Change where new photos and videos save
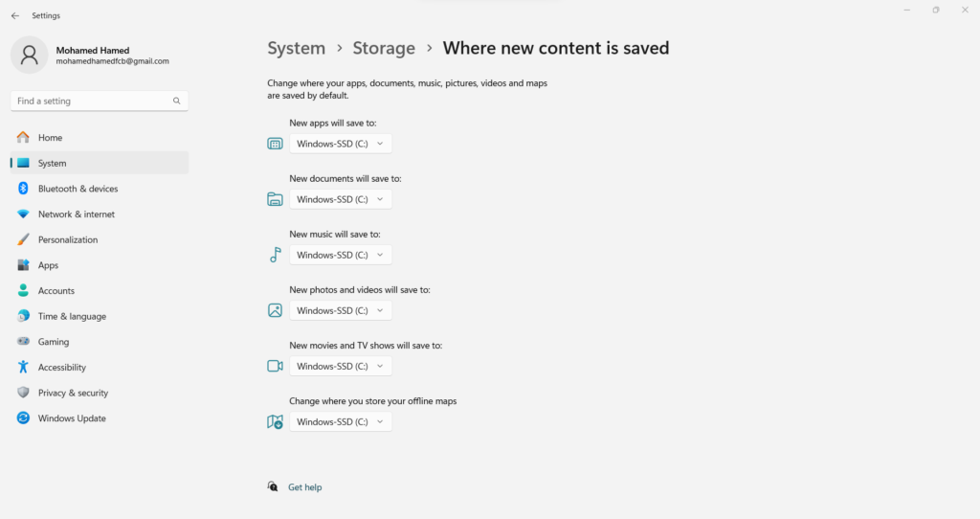The width and height of the screenshot is (980, 519). [x=341, y=310]
